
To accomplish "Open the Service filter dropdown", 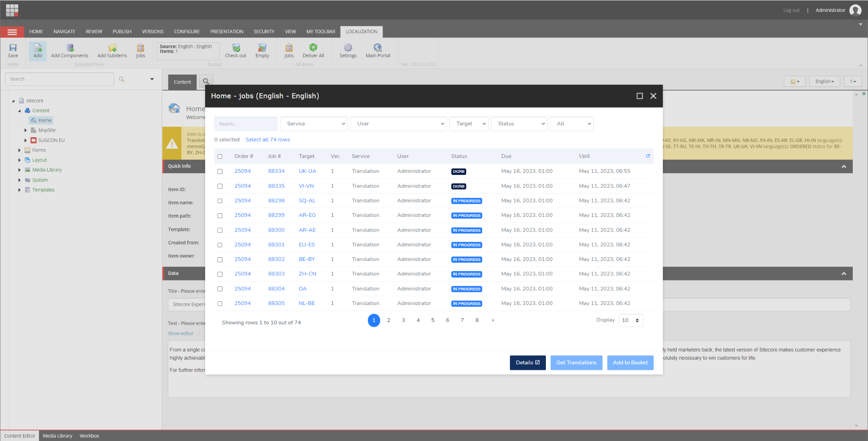I will point(314,124).
